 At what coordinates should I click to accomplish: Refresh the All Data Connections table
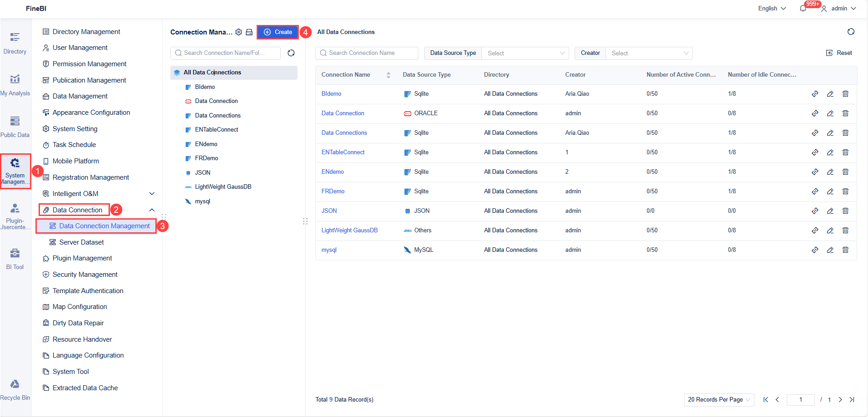click(x=852, y=32)
